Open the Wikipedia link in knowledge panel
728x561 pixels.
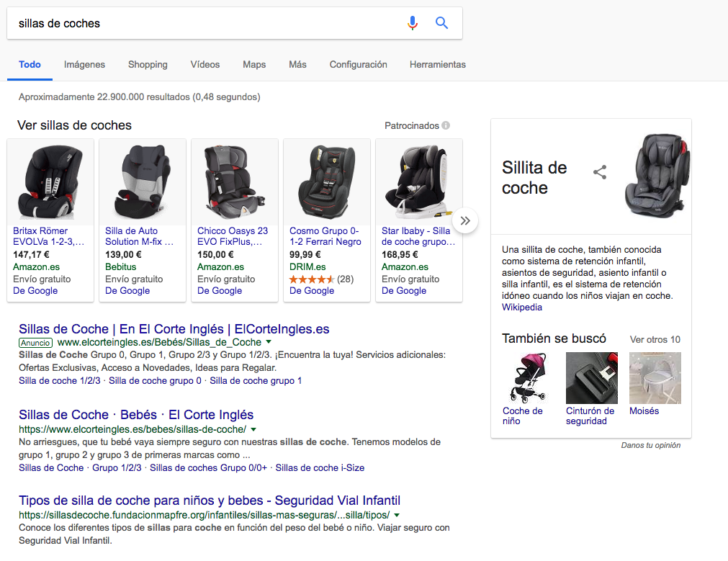522,307
